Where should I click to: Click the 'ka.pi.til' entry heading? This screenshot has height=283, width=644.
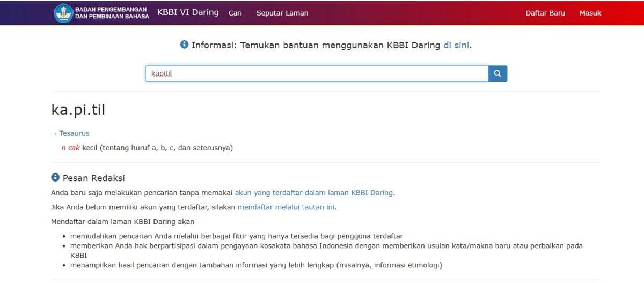click(x=78, y=110)
